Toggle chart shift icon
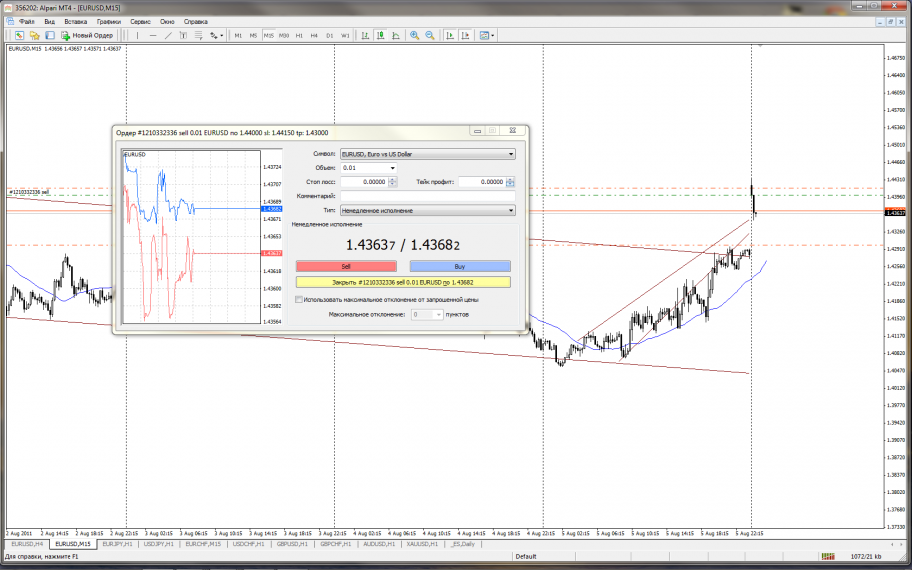 [x=465, y=35]
